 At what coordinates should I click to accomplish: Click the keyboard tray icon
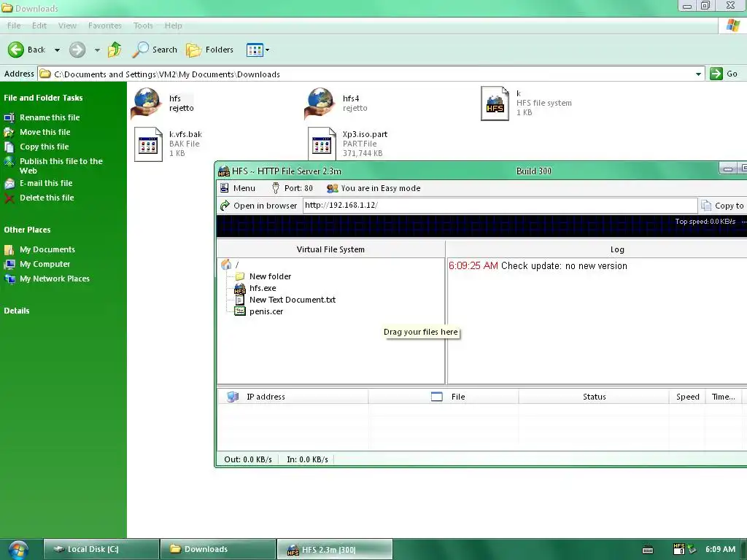click(648, 550)
